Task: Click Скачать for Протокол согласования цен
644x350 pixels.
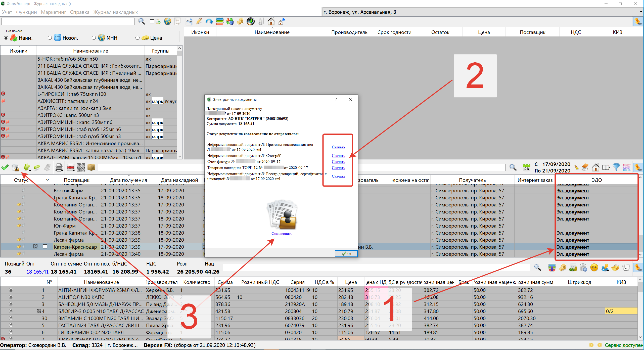Action: click(x=338, y=147)
